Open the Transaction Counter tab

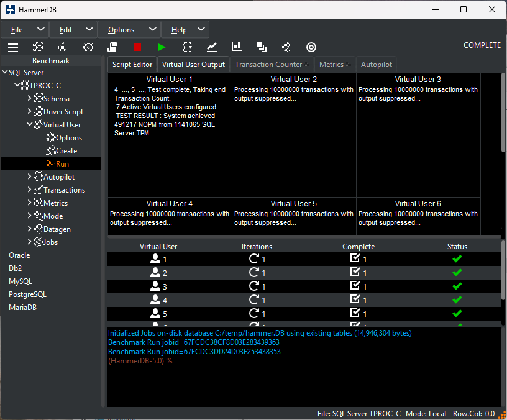pos(272,65)
